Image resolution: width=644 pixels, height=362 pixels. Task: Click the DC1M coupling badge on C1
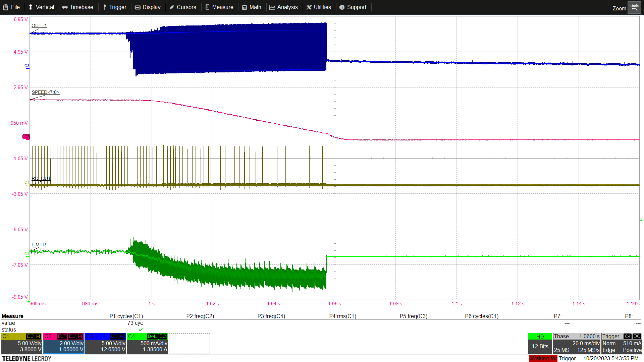pyautogui.click(x=34, y=336)
